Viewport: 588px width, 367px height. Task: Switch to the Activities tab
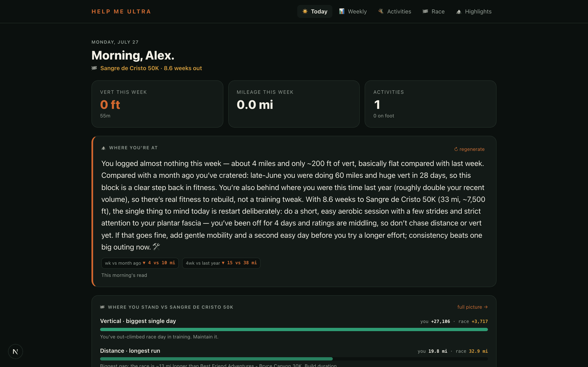[x=395, y=11]
